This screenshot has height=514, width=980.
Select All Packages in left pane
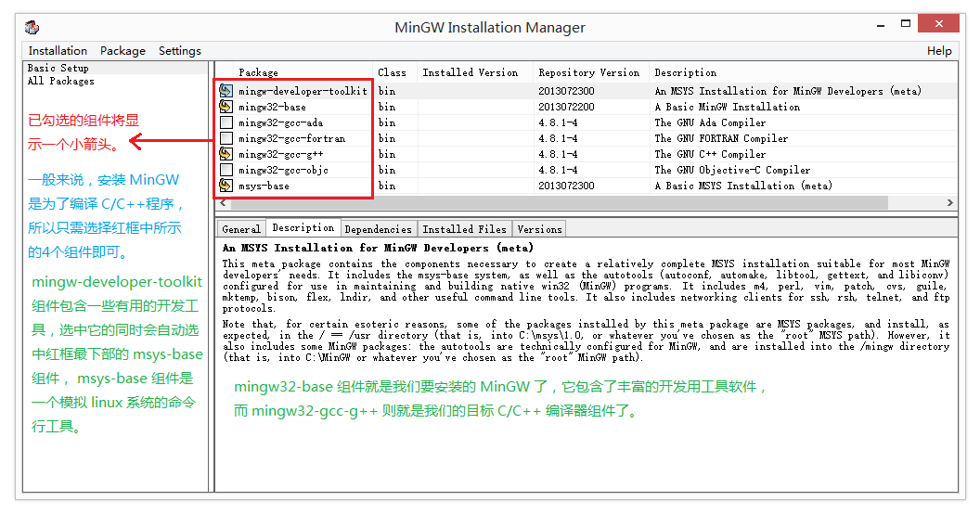[61, 81]
